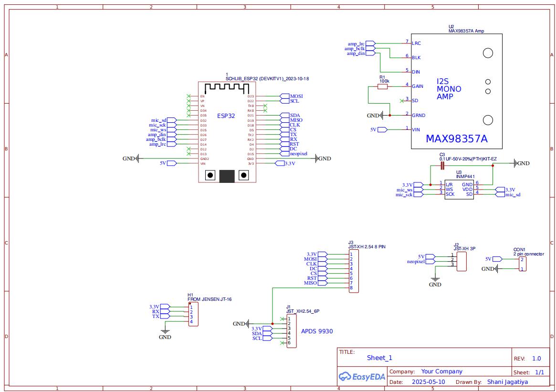Click the APDS 9930 label text

pos(317,331)
